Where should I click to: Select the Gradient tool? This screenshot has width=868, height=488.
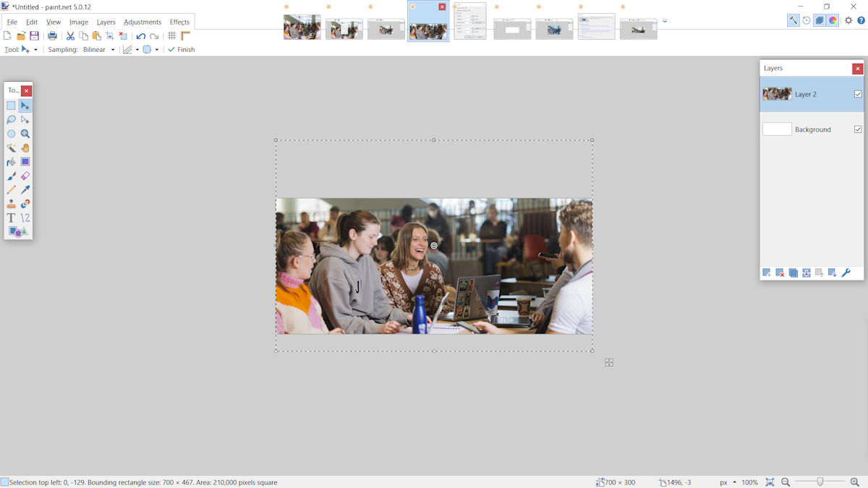(25, 162)
